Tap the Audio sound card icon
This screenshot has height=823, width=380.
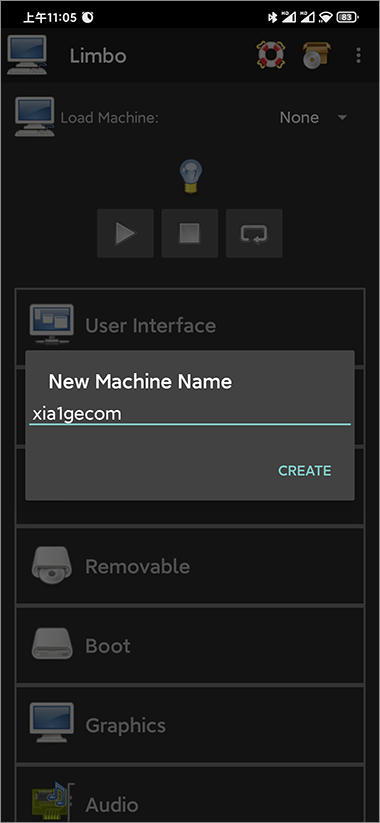52,800
